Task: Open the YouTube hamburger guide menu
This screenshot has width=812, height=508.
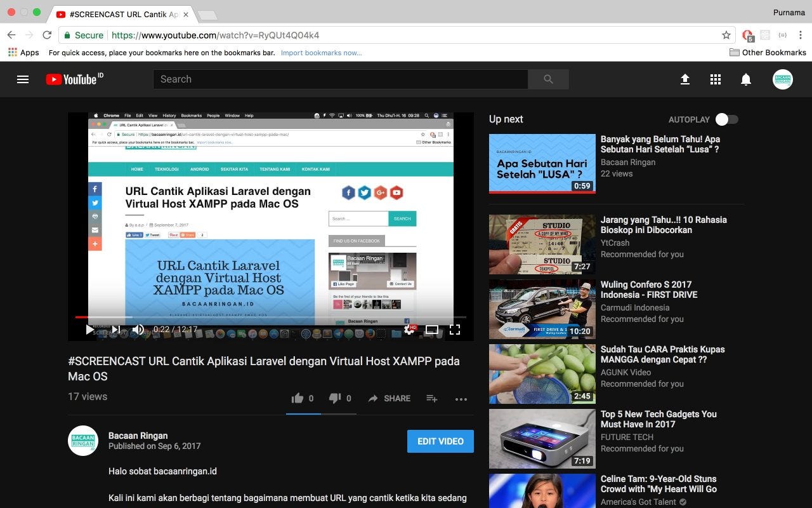Action: tap(23, 79)
